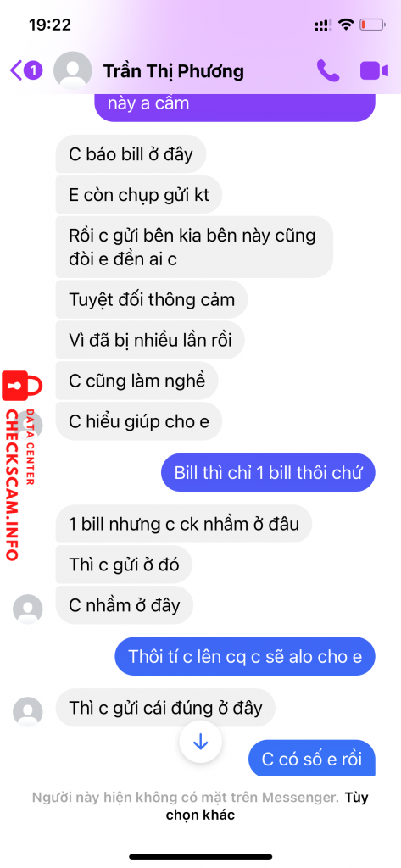Tap the back arrow to return to chats
Viewport: 401px width, 868px height.
[17, 71]
